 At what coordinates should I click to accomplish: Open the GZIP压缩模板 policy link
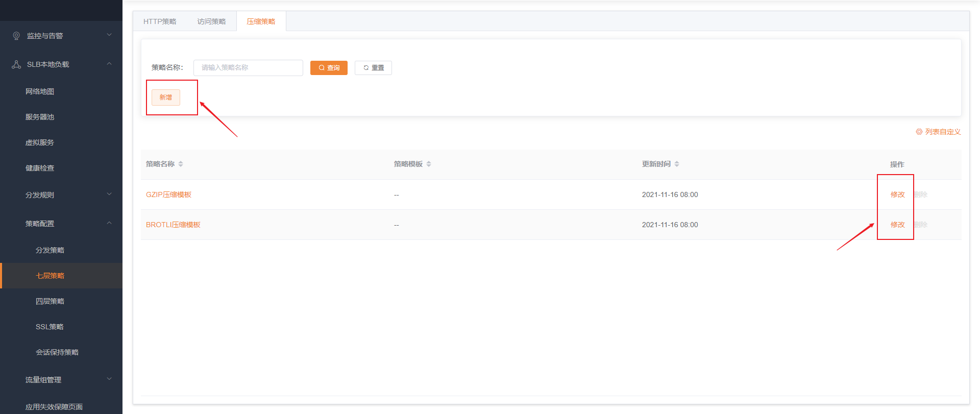(168, 194)
